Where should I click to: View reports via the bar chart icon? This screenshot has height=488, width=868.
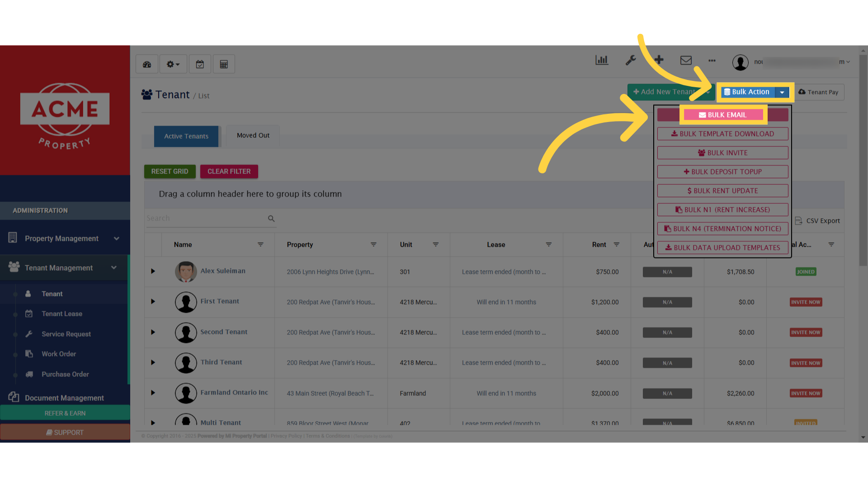602,60
